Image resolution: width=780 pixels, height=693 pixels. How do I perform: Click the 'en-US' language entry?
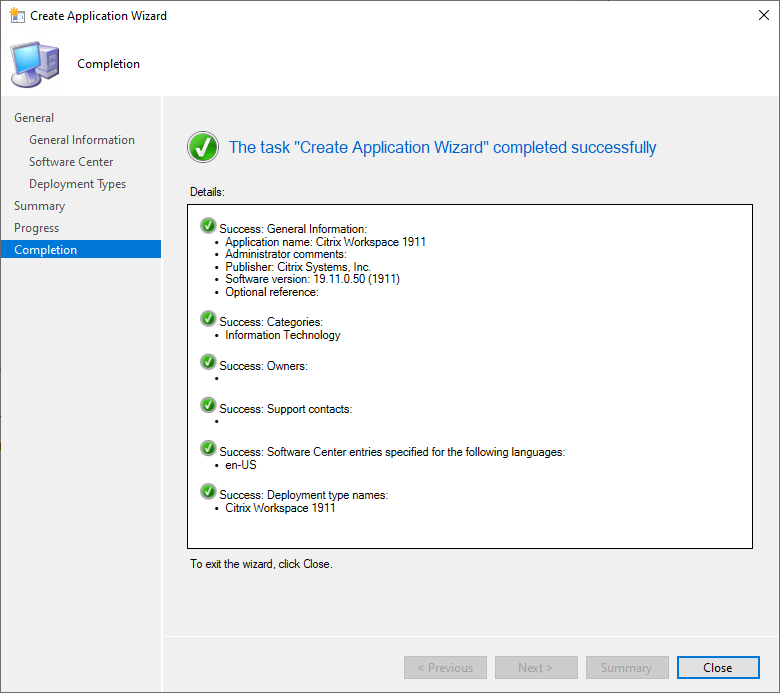[241, 465]
